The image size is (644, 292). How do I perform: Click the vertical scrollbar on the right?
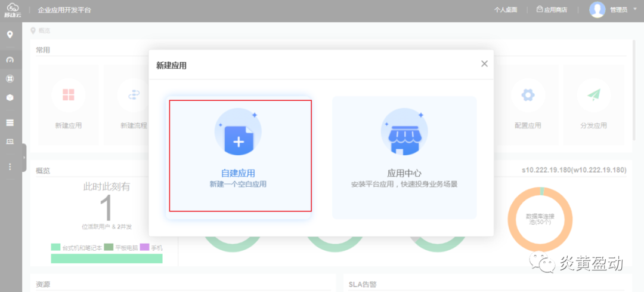pos(635,90)
